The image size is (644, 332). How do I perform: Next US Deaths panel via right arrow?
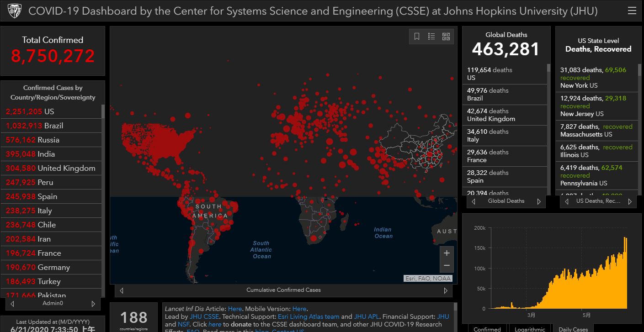point(630,201)
